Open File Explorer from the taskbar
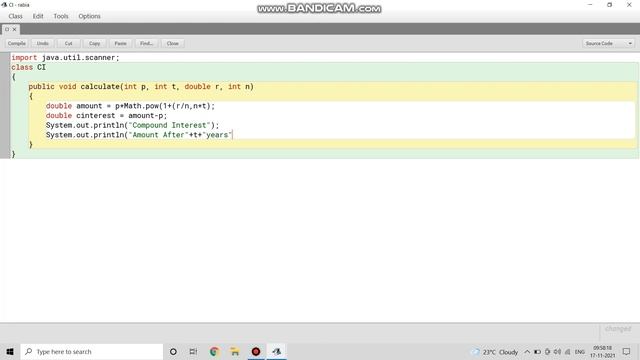The image size is (640, 360). 235,351
